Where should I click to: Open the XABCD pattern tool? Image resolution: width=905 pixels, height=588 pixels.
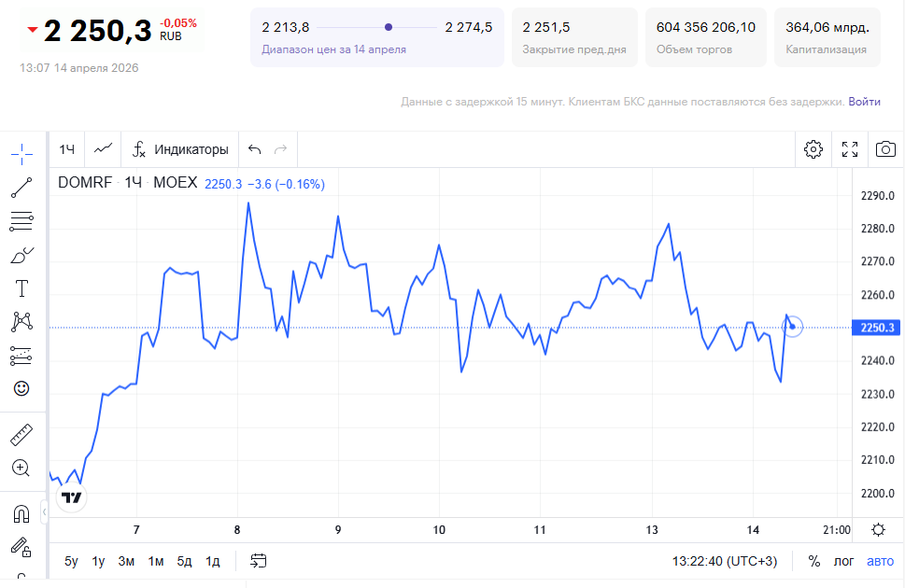pos(21,321)
